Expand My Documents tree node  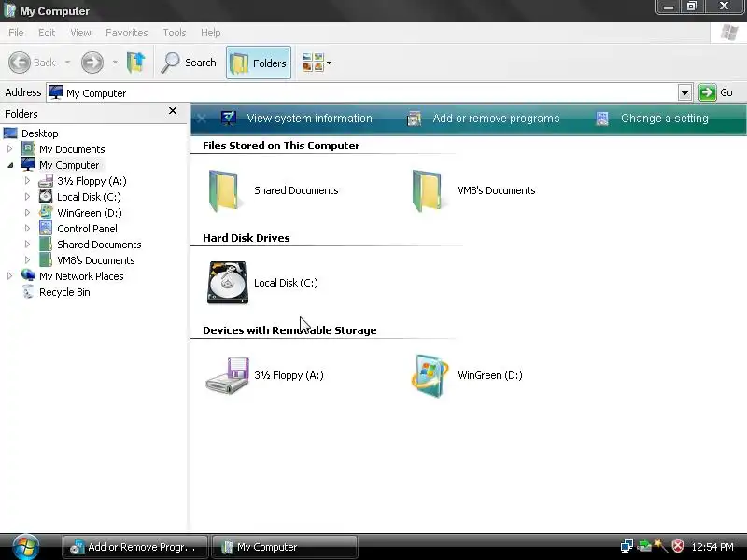click(9, 149)
